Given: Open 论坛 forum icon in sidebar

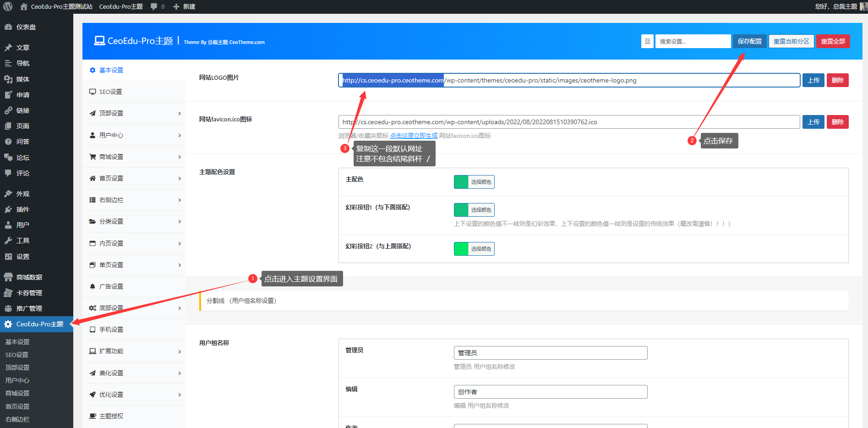Looking at the screenshot, I should [x=8, y=158].
